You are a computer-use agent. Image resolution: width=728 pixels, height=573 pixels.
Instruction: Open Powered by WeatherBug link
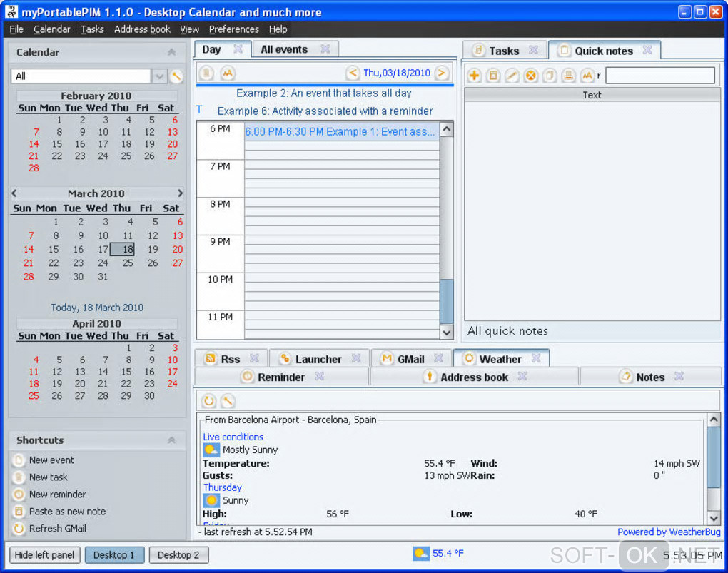(x=669, y=532)
